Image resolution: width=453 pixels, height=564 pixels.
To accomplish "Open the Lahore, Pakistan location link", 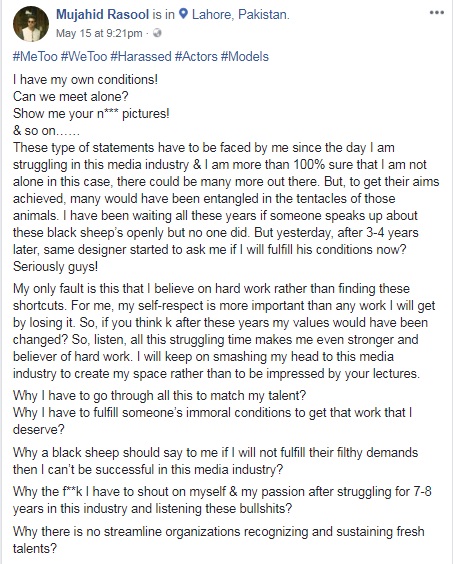I will click(x=240, y=14).
